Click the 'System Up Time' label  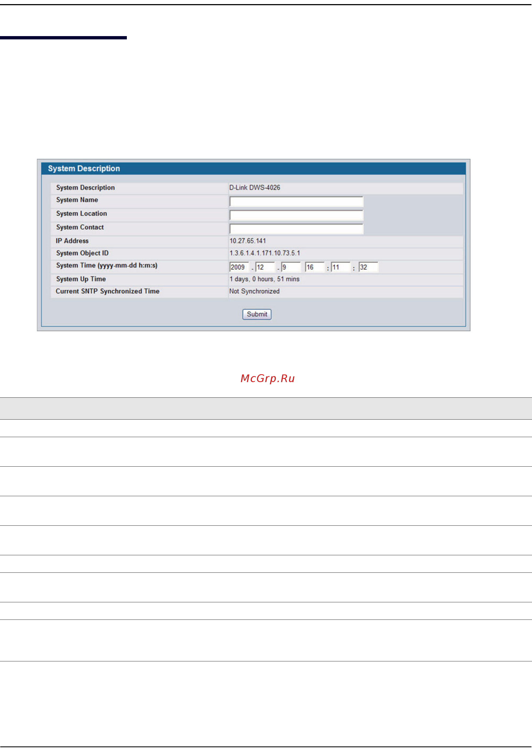pos(81,279)
